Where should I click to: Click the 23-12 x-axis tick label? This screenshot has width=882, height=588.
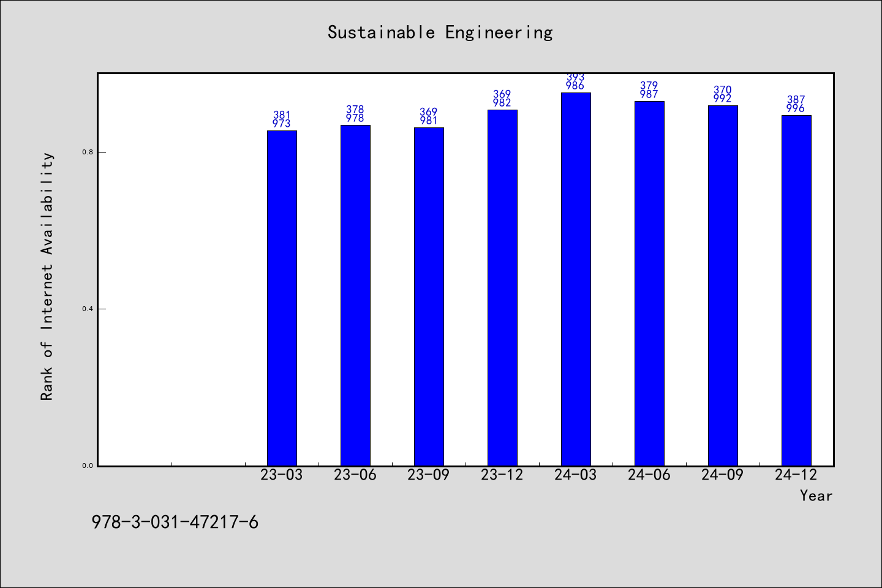pyautogui.click(x=502, y=475)
